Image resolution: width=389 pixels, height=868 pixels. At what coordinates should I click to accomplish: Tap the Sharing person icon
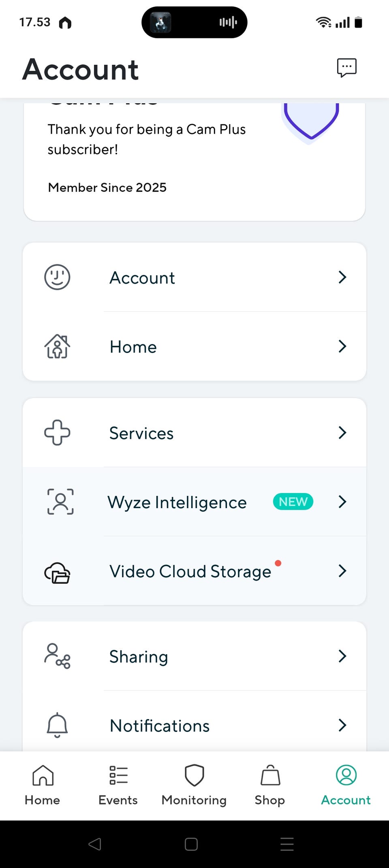pos(57,656)
